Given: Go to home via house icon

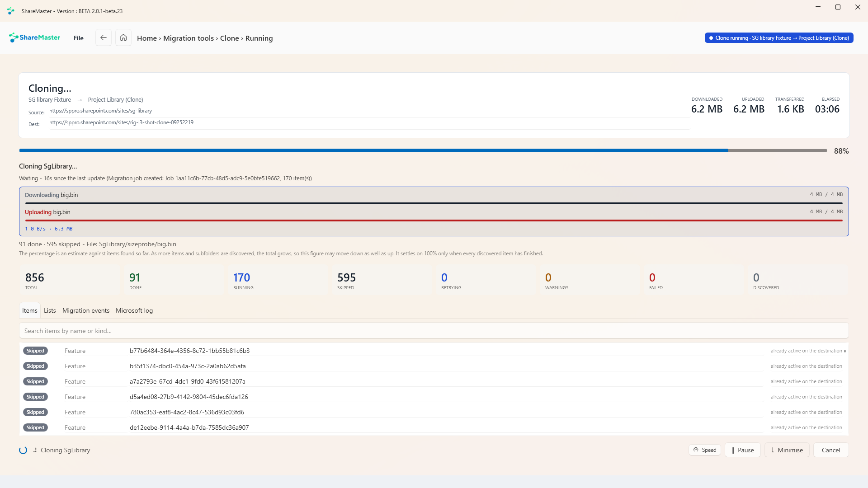Looking at the screenshot, I should pos(123,38).
